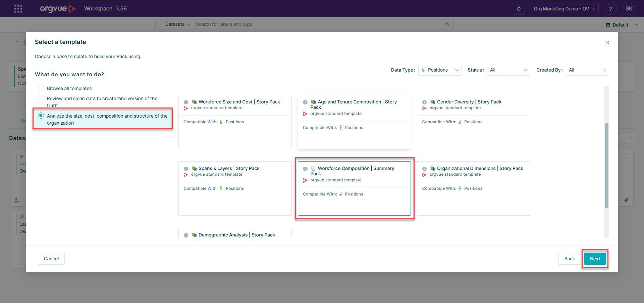The image size is (644, 303).
Task: Open the Status All dropdown
Action: point(508,70)
